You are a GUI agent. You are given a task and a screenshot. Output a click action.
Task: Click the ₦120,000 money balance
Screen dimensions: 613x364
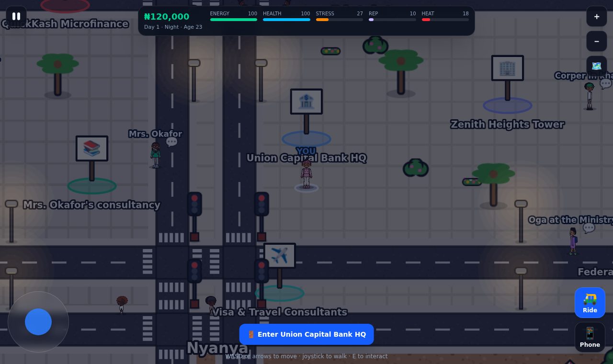167,17
